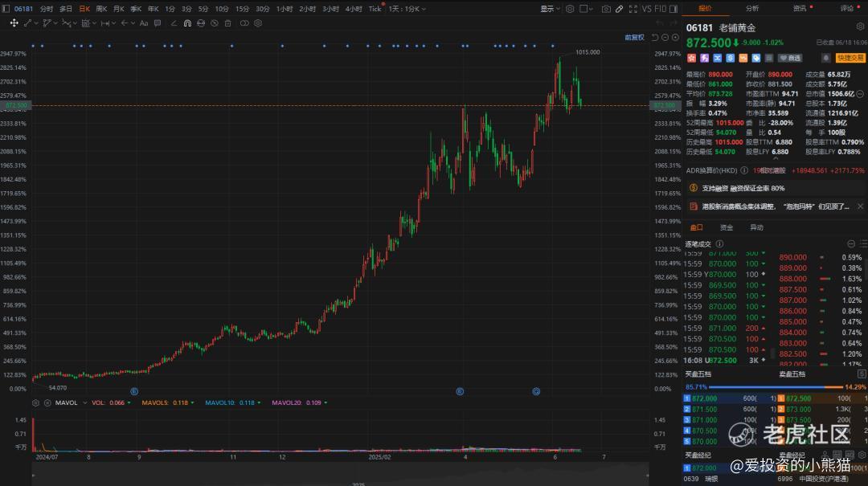Toggle 自选 watchlist heart button
The width and height of the screenshot is (868, 486).
pyautogui.click(x=791, y=58)
